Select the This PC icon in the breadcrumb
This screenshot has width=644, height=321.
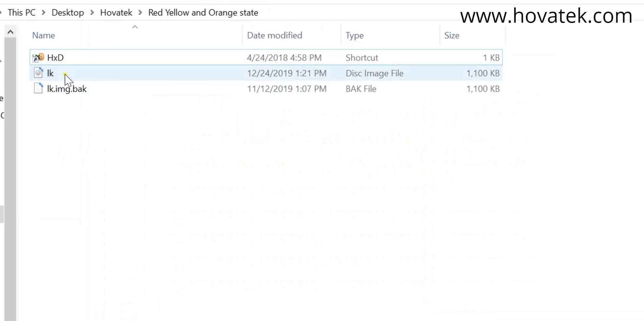click(21, 12)
